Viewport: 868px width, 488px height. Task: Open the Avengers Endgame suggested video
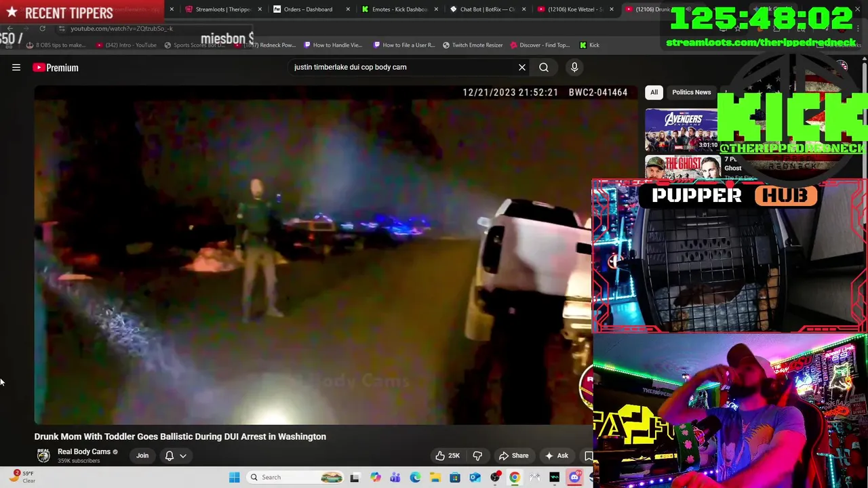click(682, 130)
